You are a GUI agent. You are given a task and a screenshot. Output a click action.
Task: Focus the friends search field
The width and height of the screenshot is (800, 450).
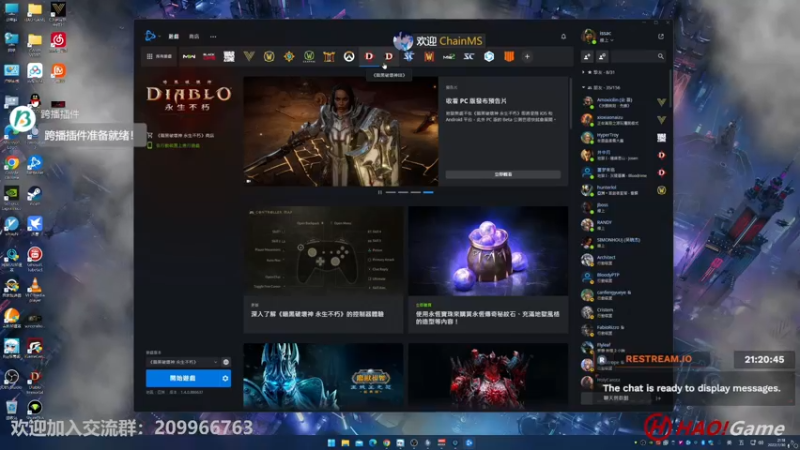(638, 57)
